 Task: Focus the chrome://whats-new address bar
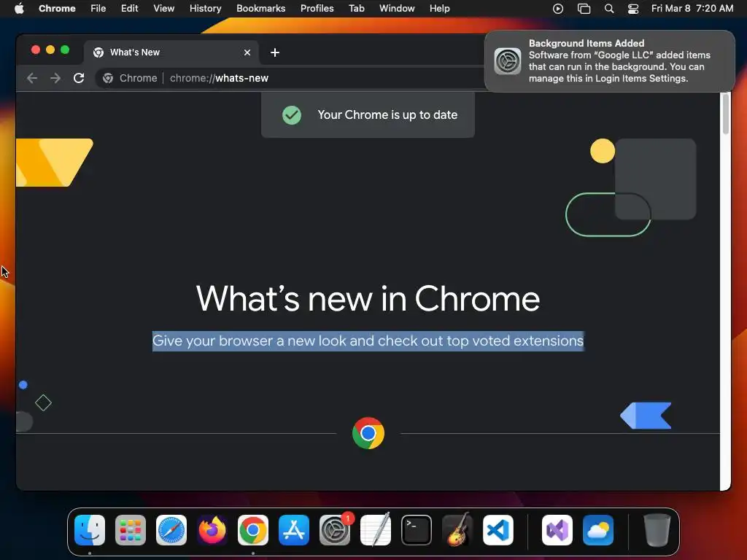click(219, 78)
